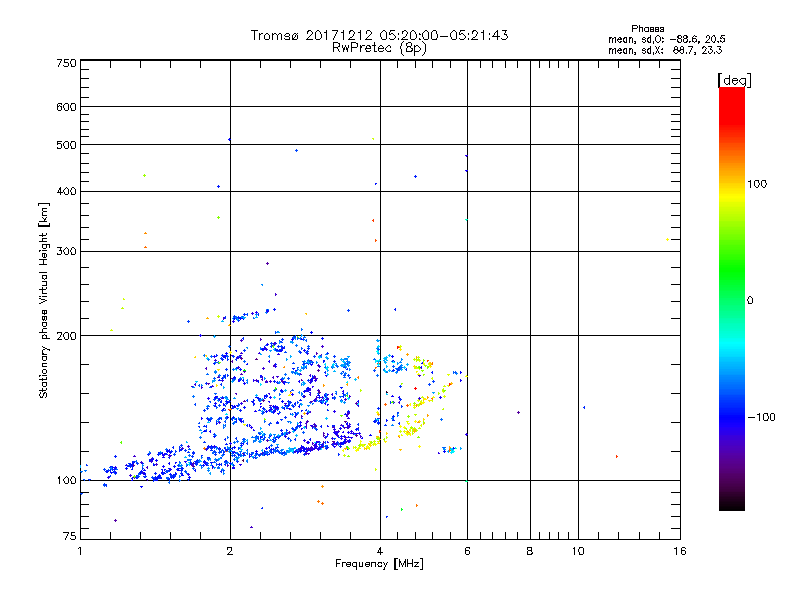The image size is (800, 600).
Task: Click the frequency axis label "10"
Action: 578,551
